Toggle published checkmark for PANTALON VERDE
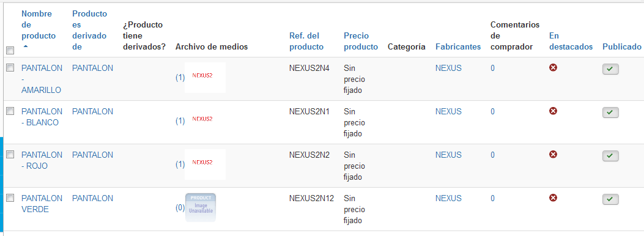644x236 pixels. coord(610,199)
